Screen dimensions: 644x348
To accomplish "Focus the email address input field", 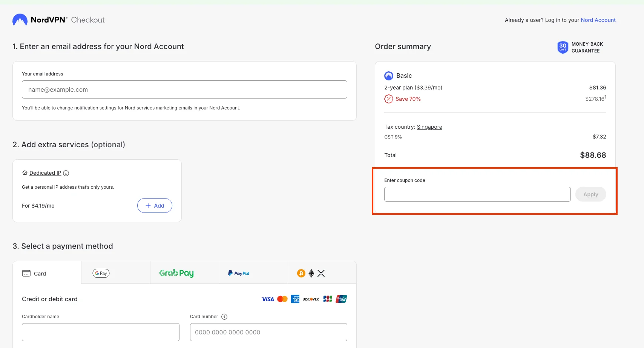I will [184, 89].
